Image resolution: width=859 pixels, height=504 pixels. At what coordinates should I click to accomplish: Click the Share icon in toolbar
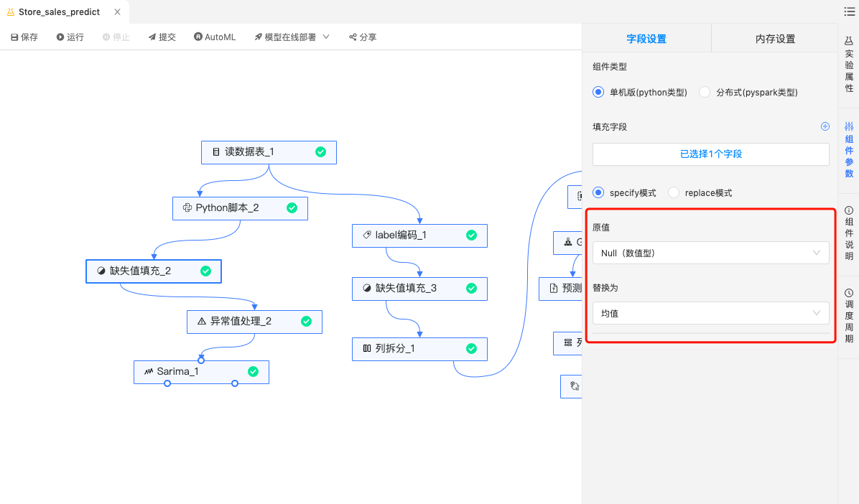click(x=353, y=37)
